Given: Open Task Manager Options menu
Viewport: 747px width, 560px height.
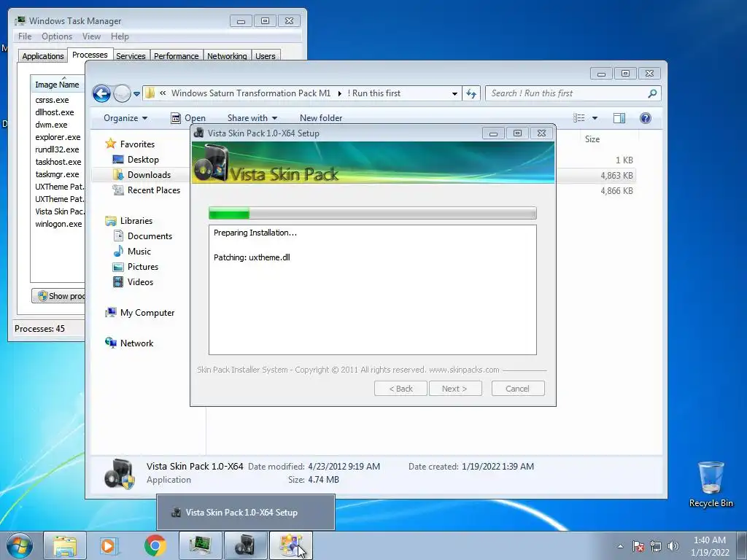Looking at the screenshot, I should pos(57,36).
